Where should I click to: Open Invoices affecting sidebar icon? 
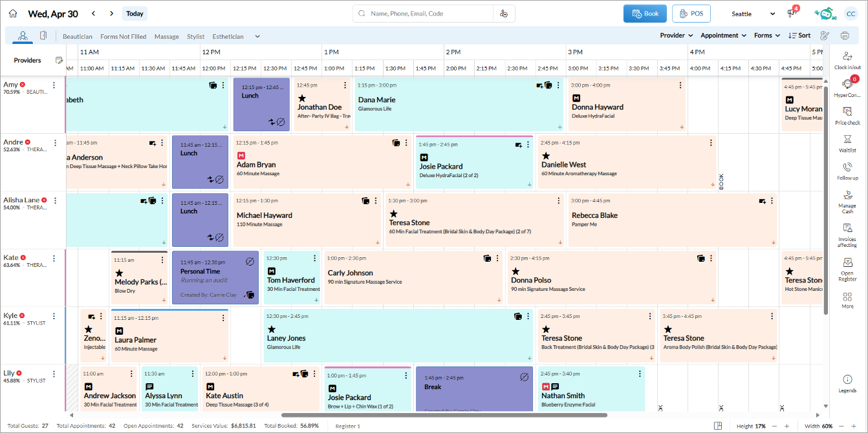847,236
